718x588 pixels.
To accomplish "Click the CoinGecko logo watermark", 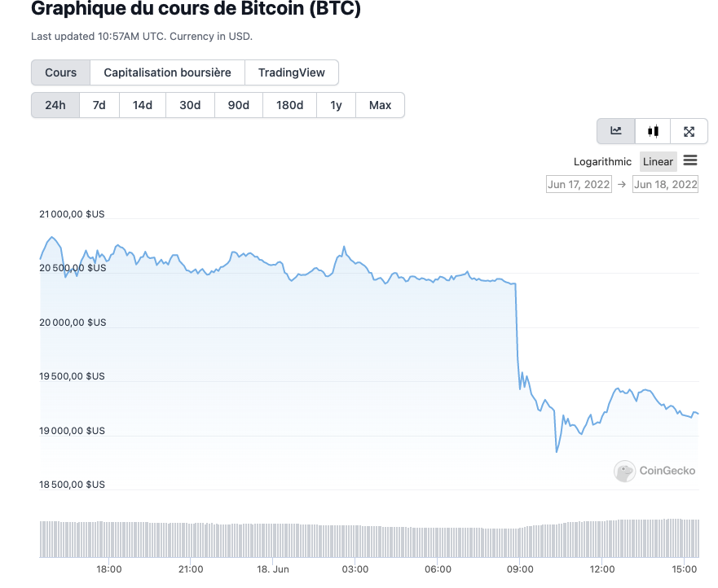I will tap(656, 471).
